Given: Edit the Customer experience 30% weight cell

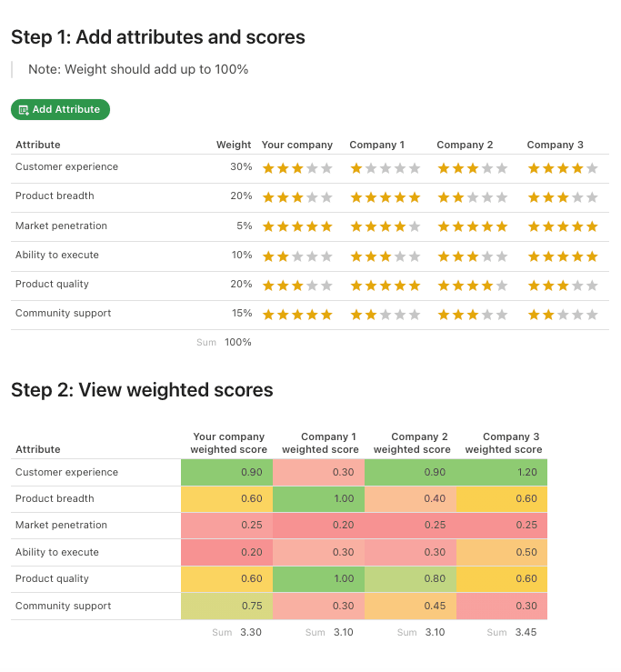Looking at the screenshot, I should [241, 167].
